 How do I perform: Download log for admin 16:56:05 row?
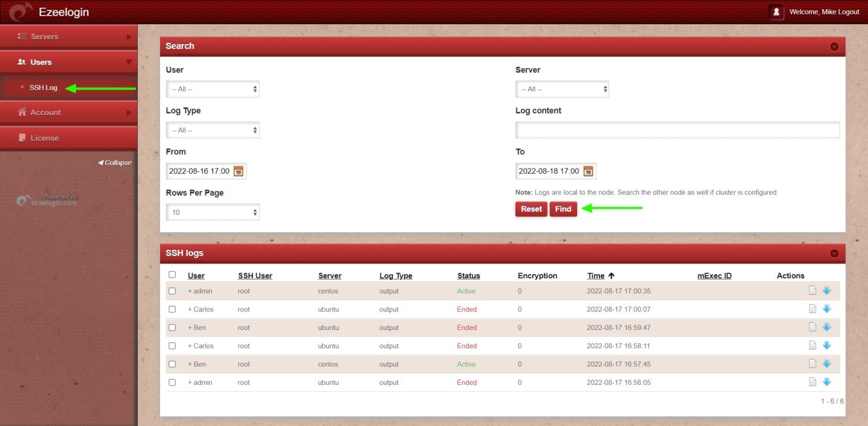tap(827, 382)
